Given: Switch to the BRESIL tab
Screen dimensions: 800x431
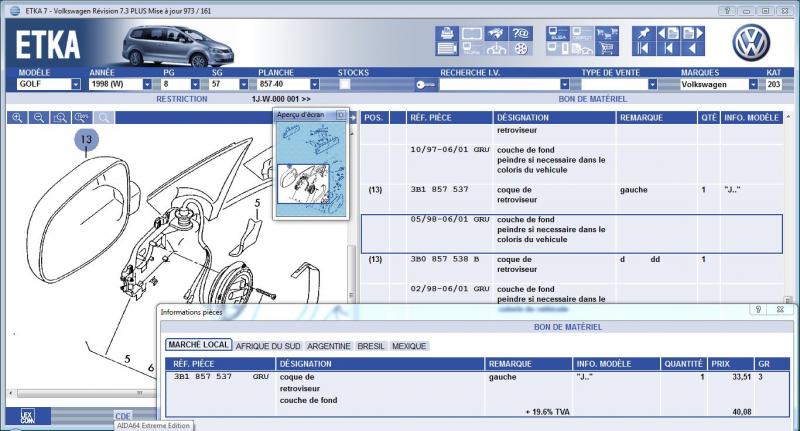Looking at the screenshot, I should pyautogui.click(x=371, y=346).
